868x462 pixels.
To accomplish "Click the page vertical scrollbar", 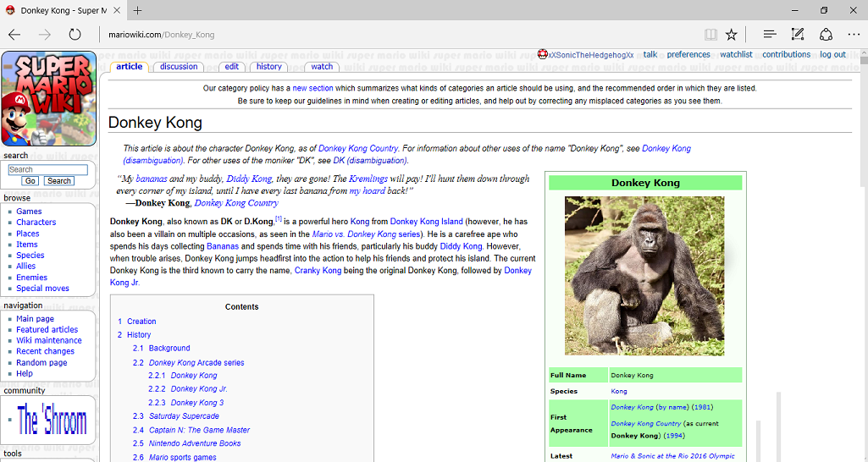I will click(x=863, y=254).
